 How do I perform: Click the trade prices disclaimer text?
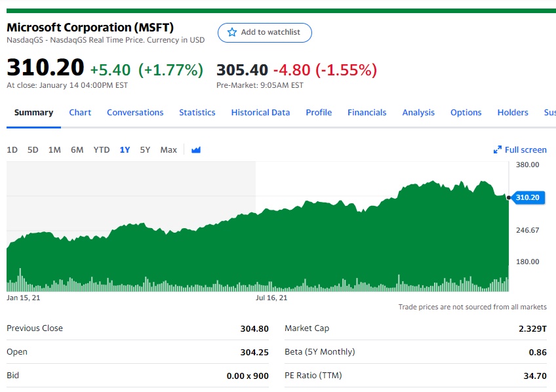[x=472, y=307]
